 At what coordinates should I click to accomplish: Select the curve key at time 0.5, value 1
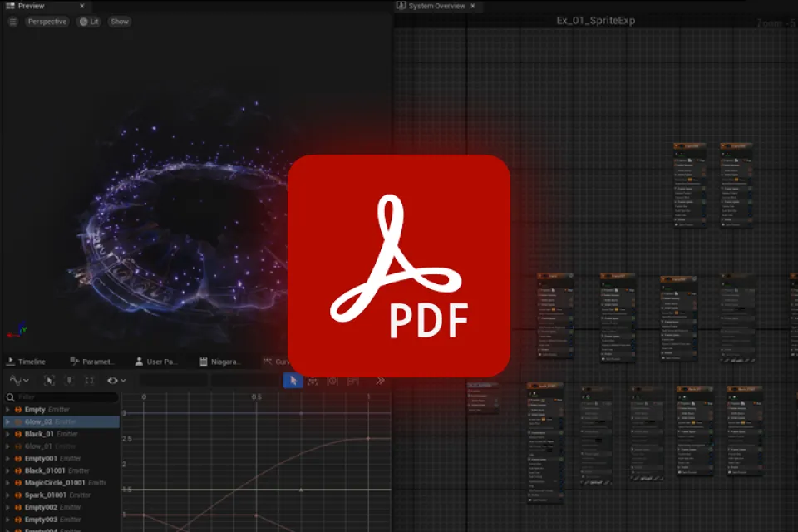coord(256,515)
